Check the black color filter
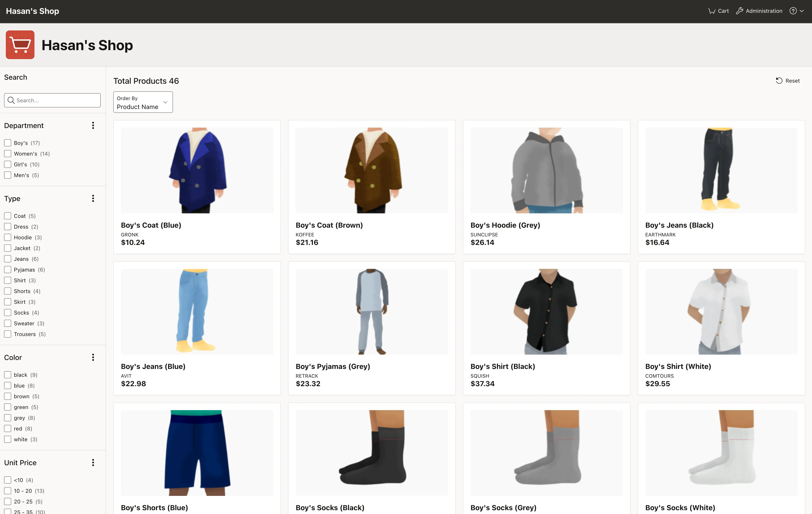 (8, 375)
